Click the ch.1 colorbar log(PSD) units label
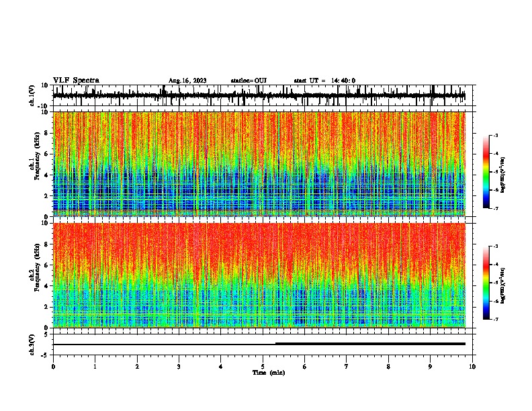 [503, 175]
